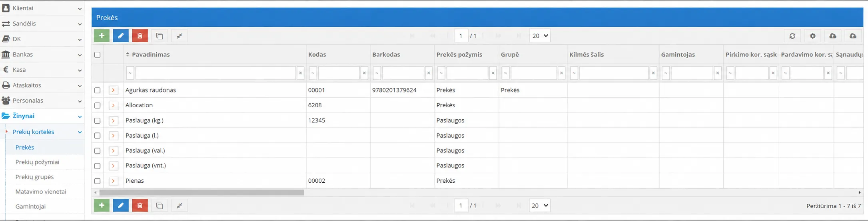Open table settings gear icon
Screen dimensions: 868x221
pyautogui.click(x=813, y=36)
